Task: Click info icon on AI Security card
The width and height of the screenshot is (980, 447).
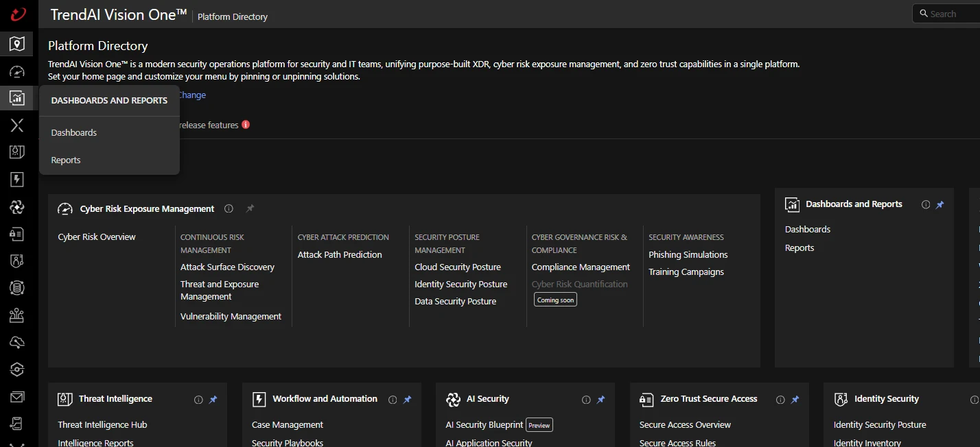Action: tap(586, 400)
